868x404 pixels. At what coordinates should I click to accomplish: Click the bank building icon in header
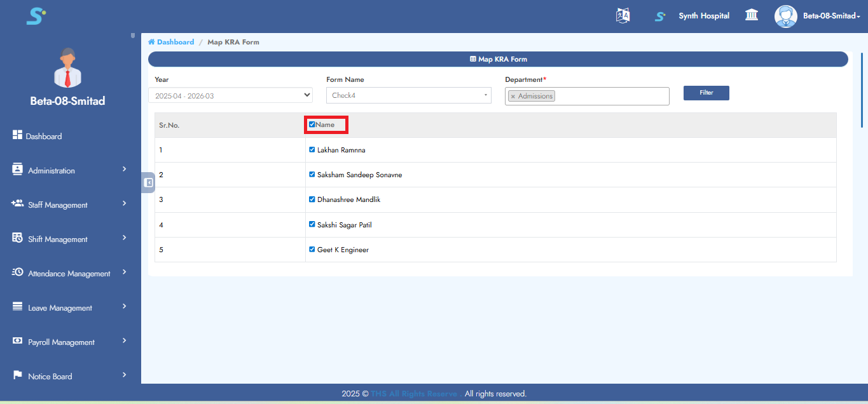pos(752,15)
